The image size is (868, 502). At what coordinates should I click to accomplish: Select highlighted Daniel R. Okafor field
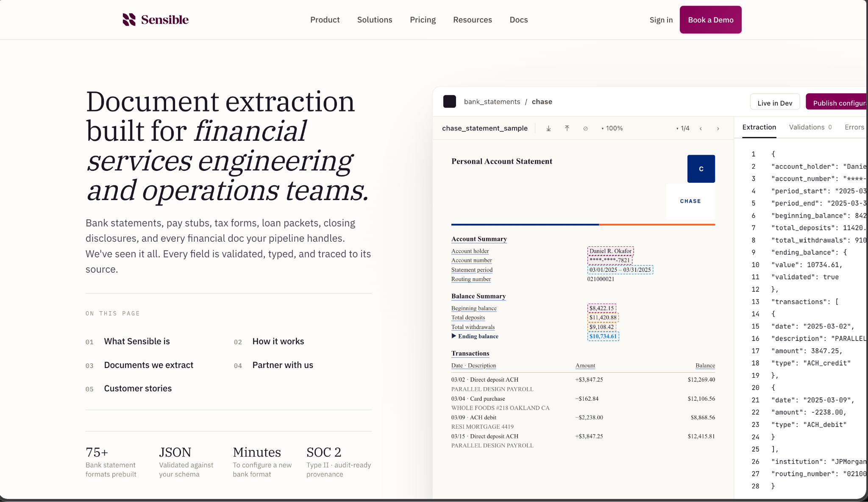[611, 251]
